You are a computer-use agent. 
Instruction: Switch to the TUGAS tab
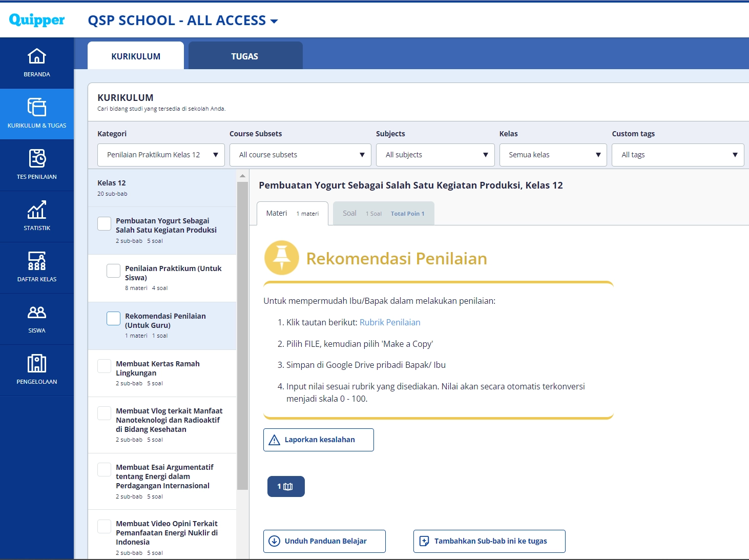tap(245, 56)
